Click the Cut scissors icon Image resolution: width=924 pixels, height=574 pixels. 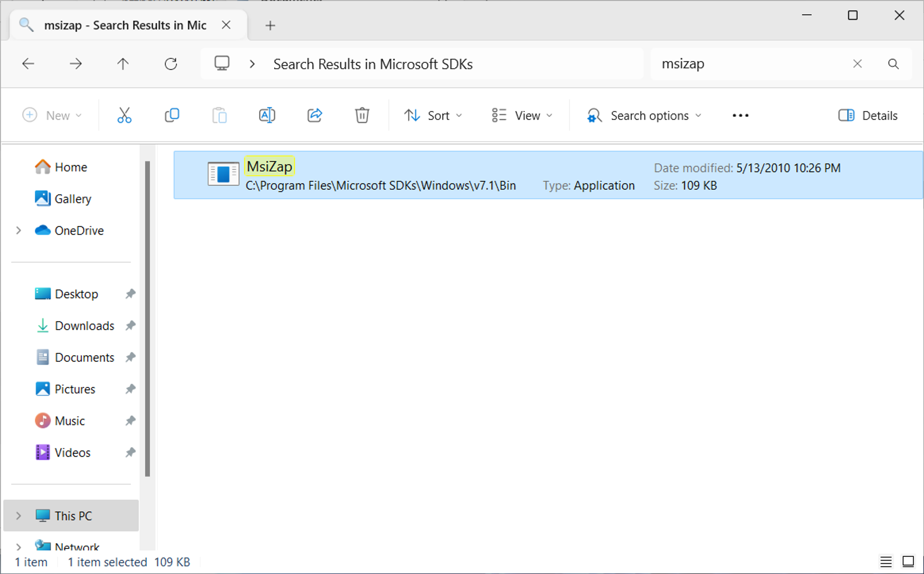(x=124, y=115)
